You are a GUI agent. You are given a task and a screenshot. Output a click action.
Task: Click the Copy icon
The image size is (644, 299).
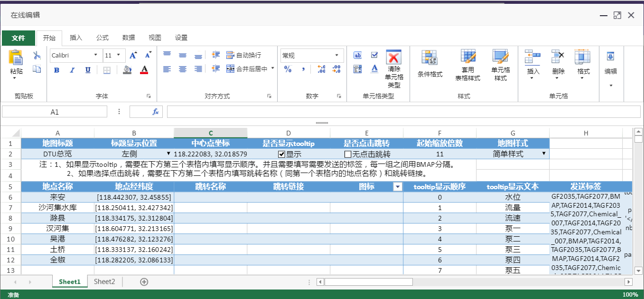pos(37,69)
